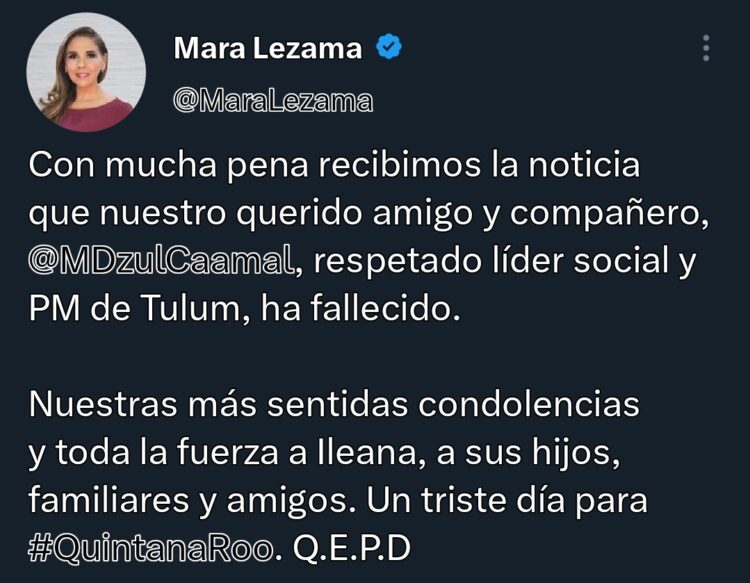Click the @MaraLezama handle
The height and width of the screenshot is (583, 750).
(x=273, y=101)
